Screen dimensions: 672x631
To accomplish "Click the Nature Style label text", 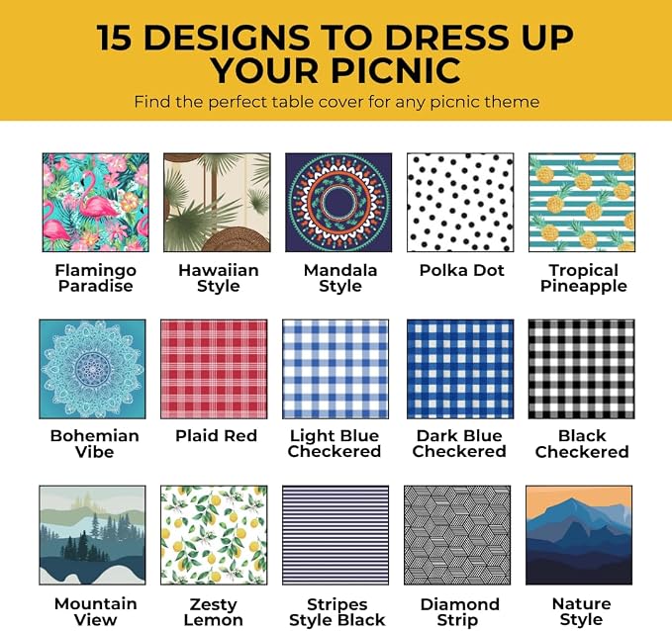I will coord(582,612).
